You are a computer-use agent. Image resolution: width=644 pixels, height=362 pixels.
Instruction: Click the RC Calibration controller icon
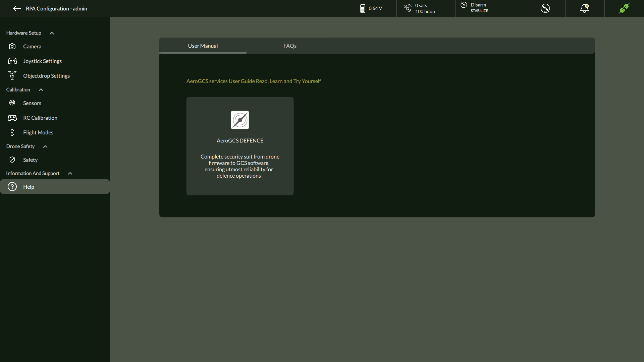click(x=12, y=118)
